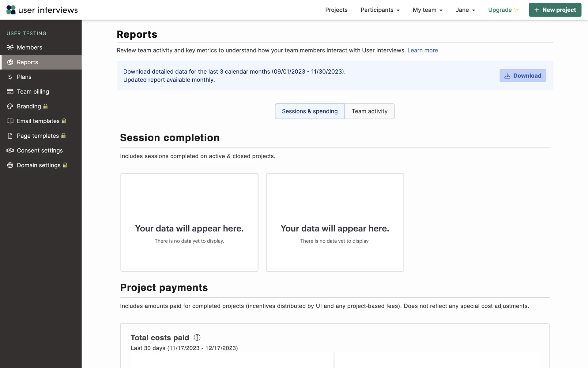588x368 pixels.
Task: Select the Sessions & spending tab
Action: [x=310, y=111]
